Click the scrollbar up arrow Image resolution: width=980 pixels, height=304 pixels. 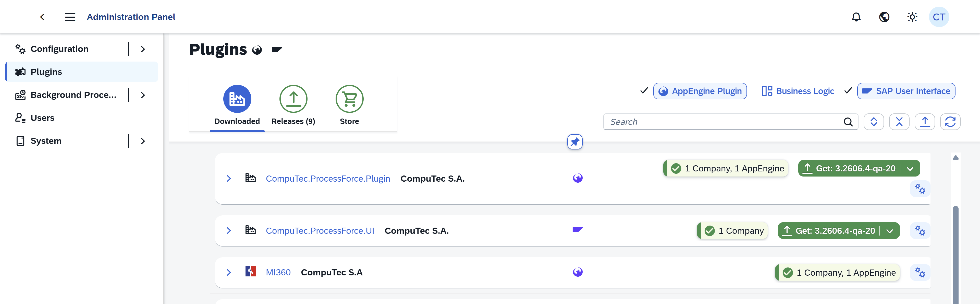click(x=955, y=157)
